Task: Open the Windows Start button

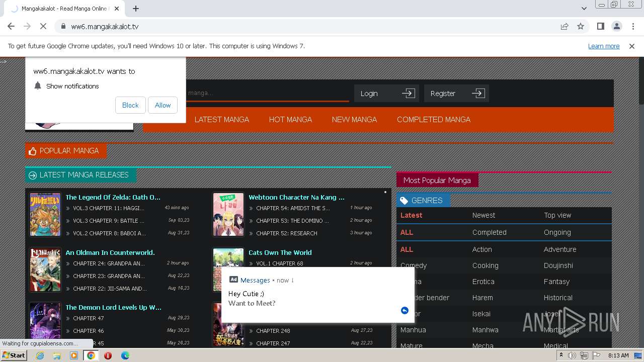Action: 14,355
